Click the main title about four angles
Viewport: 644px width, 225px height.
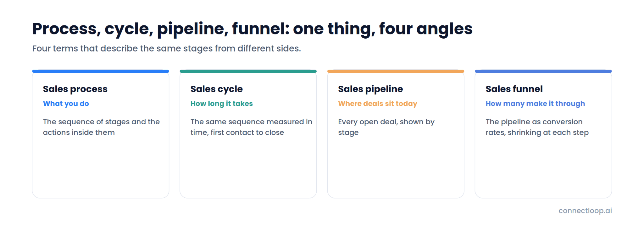252,29
